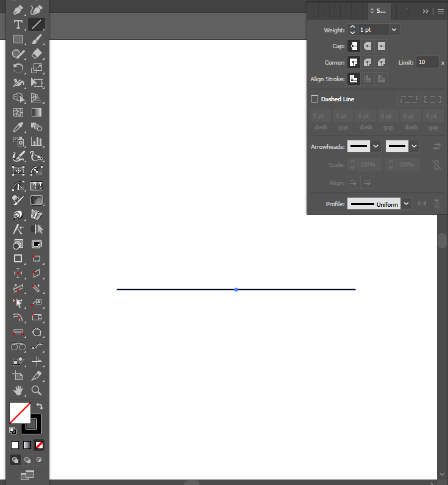Image resolution: width=448 pixels, height=485 pixels.
Task: Select the Shape Builder tool
Action: coord(18,98)
